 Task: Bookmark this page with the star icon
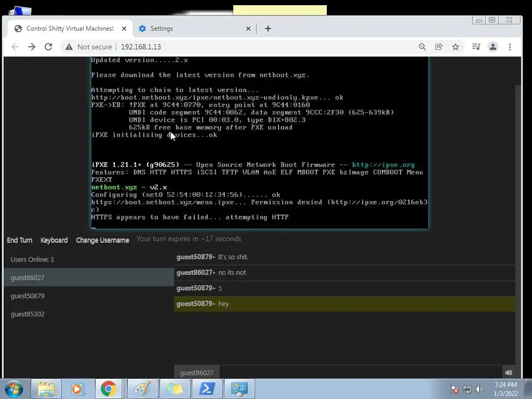456,47
